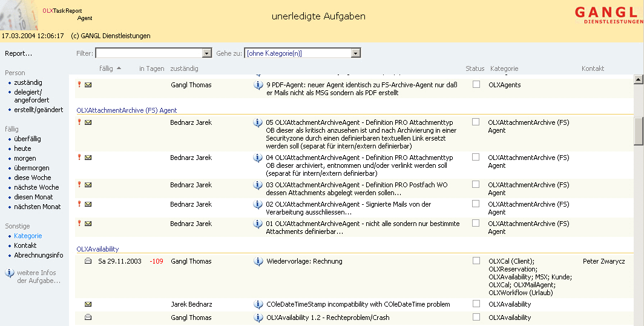
Task: Open OLXAvailability group heading
Action: (98, 249)
